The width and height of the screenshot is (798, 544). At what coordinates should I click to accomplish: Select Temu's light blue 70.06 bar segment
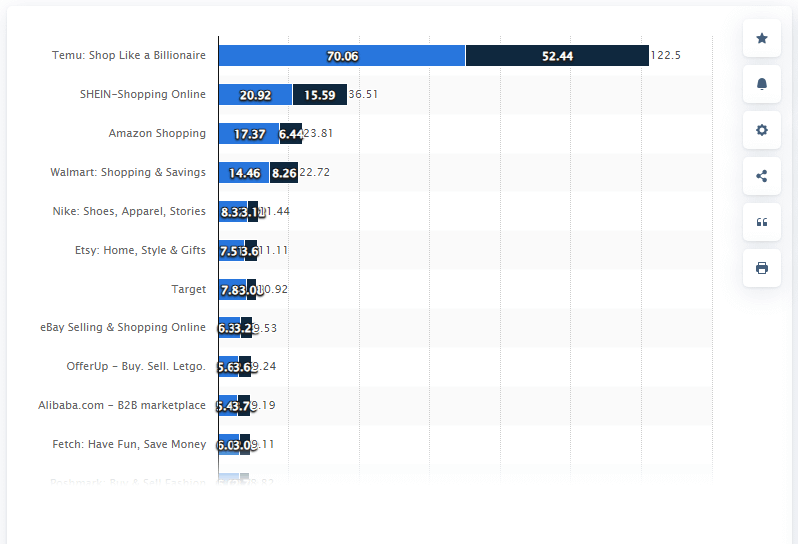(x=342, y=56)
